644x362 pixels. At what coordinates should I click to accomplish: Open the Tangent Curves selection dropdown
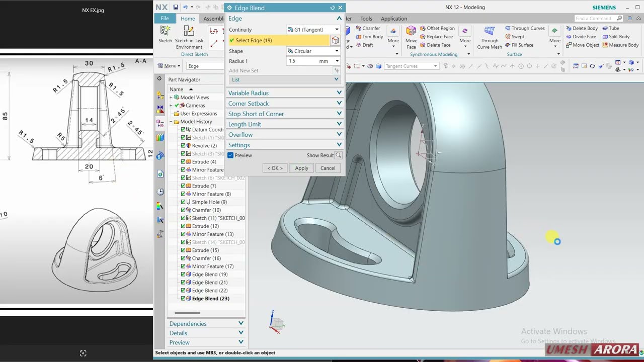(x=411, y=66)
